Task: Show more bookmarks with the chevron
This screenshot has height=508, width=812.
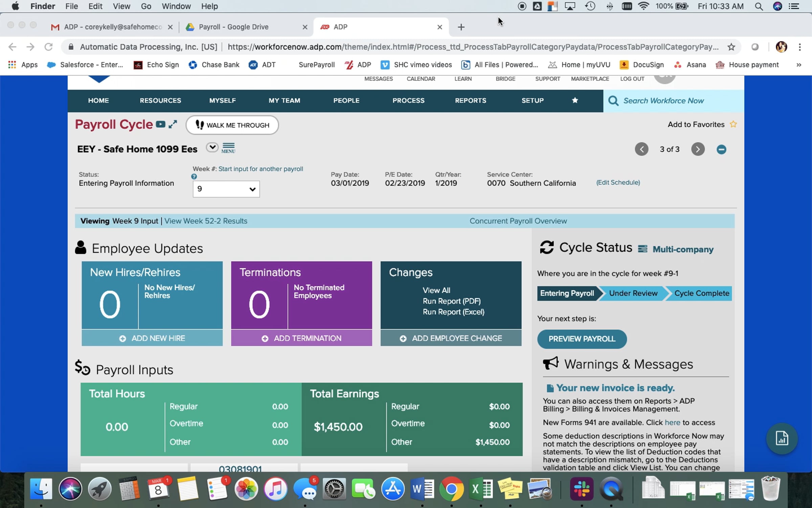Action: pyautogui.click(x=799, y=65)
